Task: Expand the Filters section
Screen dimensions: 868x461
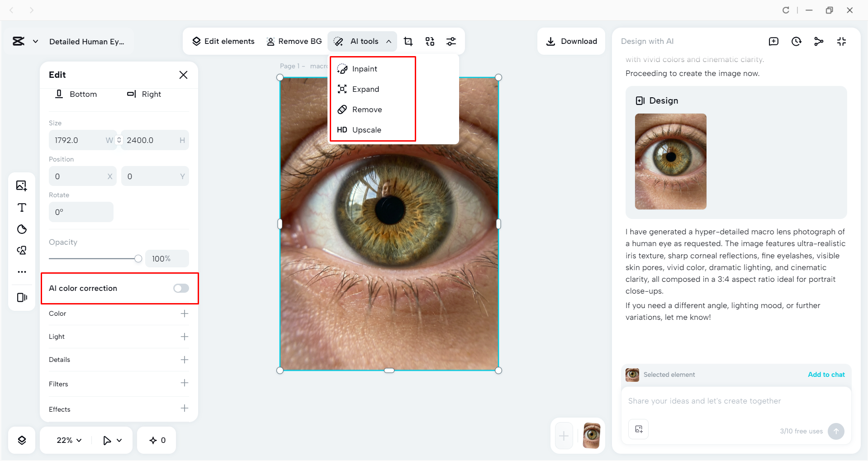Action: pos(184,383)
